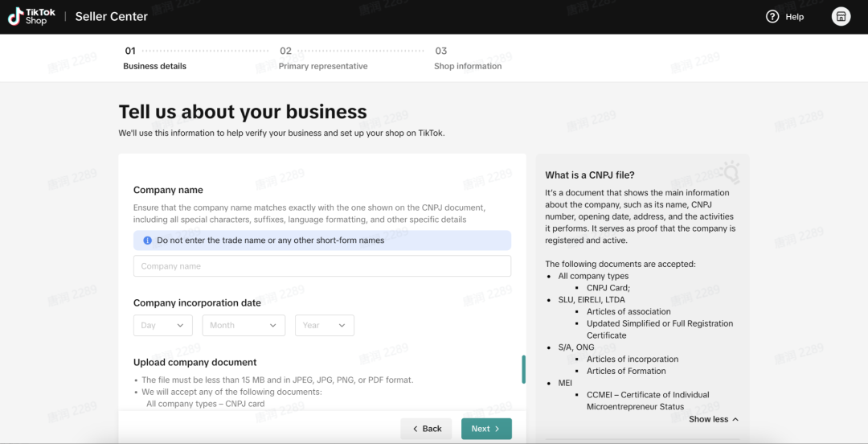Open the Day dropdown
This screenshot has height=444, width=868.
pyautogui.click(x=163, y=325)
